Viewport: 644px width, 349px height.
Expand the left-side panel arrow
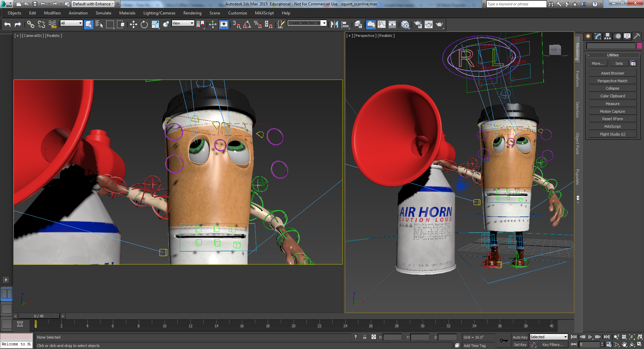[6, 280]
